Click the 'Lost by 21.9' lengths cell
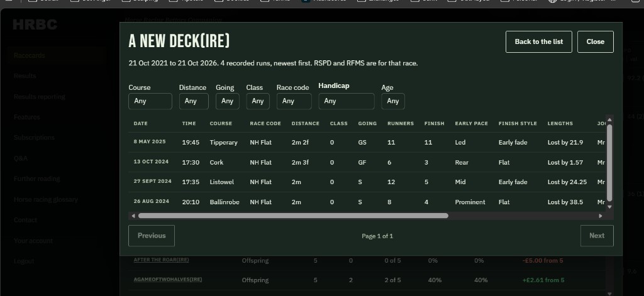The image size is (644, 296). pos(565,143)
